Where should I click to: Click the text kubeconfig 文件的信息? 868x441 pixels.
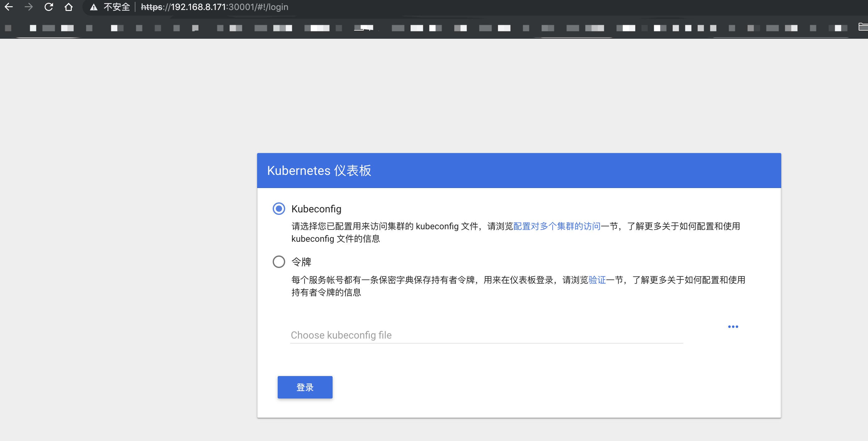(335, 239)
